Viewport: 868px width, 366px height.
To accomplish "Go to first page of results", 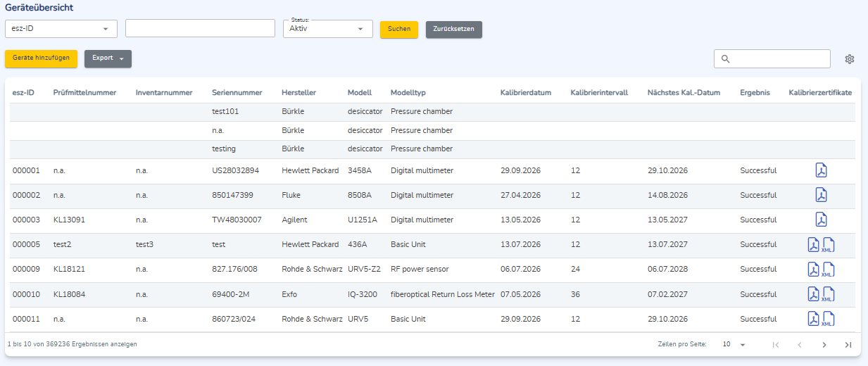I will click(776, 345).
